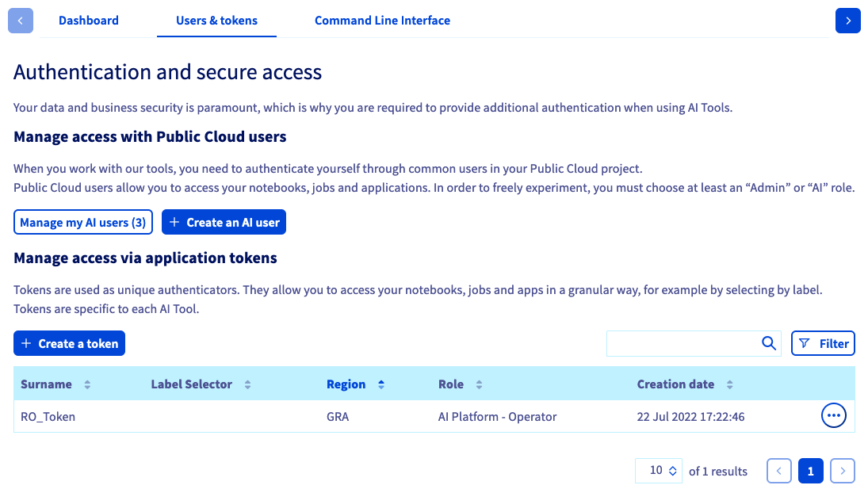Sort the table by Role arrows
The image size is (868, 489).
click(x=479, y=384)
